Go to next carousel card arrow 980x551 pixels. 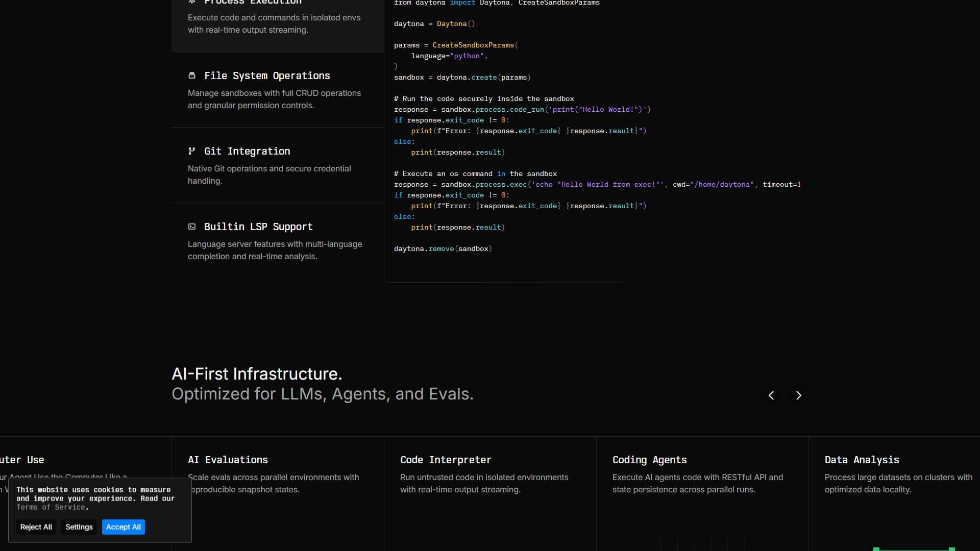[x=799, y=395]
